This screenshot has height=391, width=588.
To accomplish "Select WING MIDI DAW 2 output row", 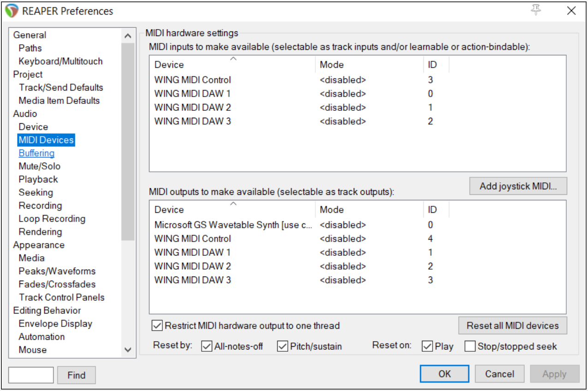I will [192, 266].
